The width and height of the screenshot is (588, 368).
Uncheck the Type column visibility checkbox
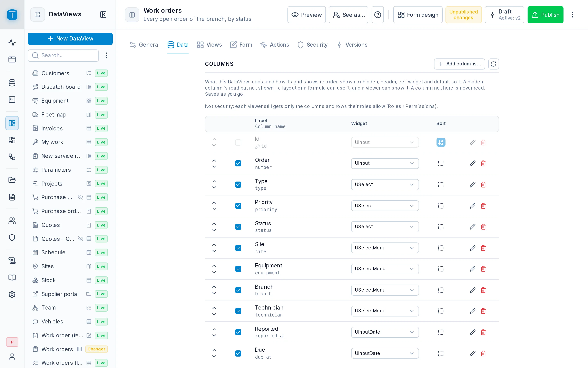(238, 185)
